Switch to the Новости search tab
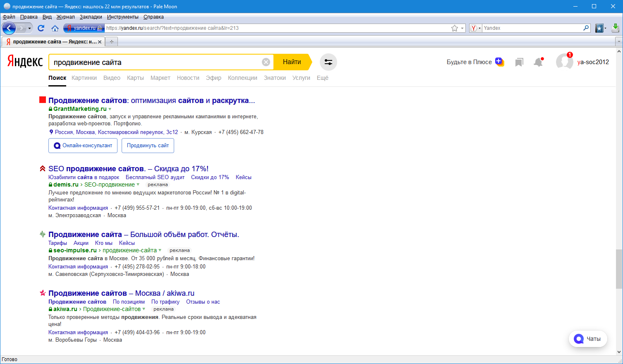 pyautogui.click(x=188, y=78)
